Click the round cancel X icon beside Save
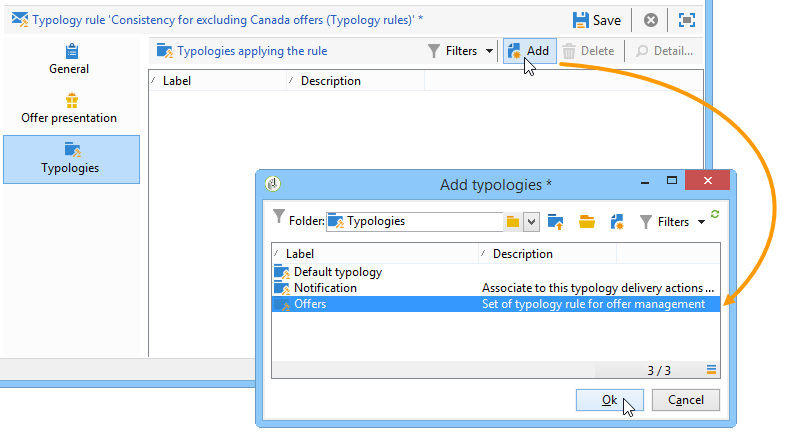Screen dimensions: 812x436 tap(650, 20)
